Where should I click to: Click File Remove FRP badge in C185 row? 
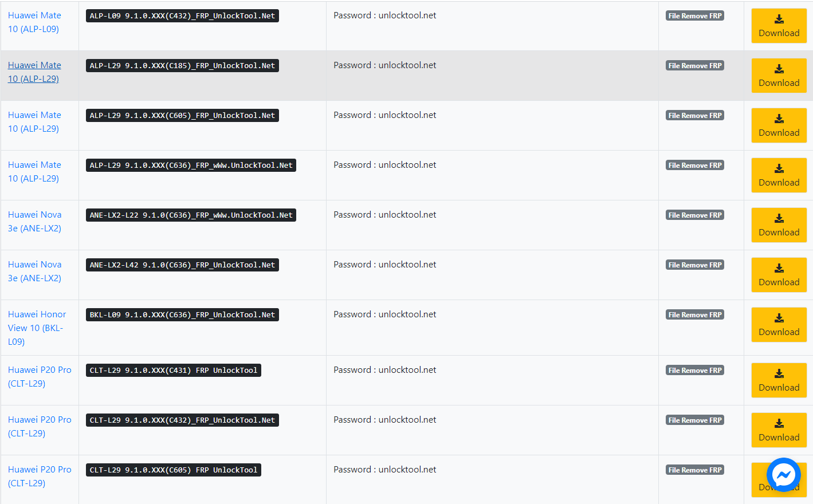[695, 66]
